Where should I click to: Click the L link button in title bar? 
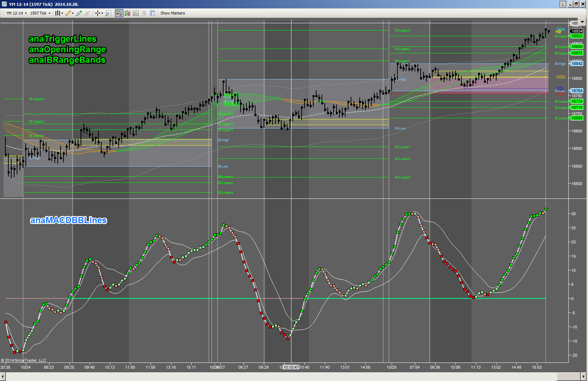(x=563, y=4)
